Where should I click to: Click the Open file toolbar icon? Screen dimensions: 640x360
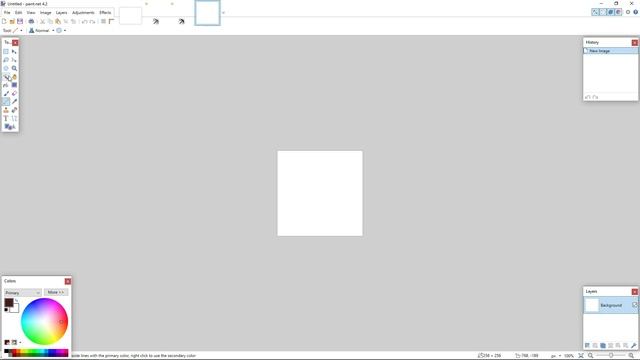coord(12,21)
